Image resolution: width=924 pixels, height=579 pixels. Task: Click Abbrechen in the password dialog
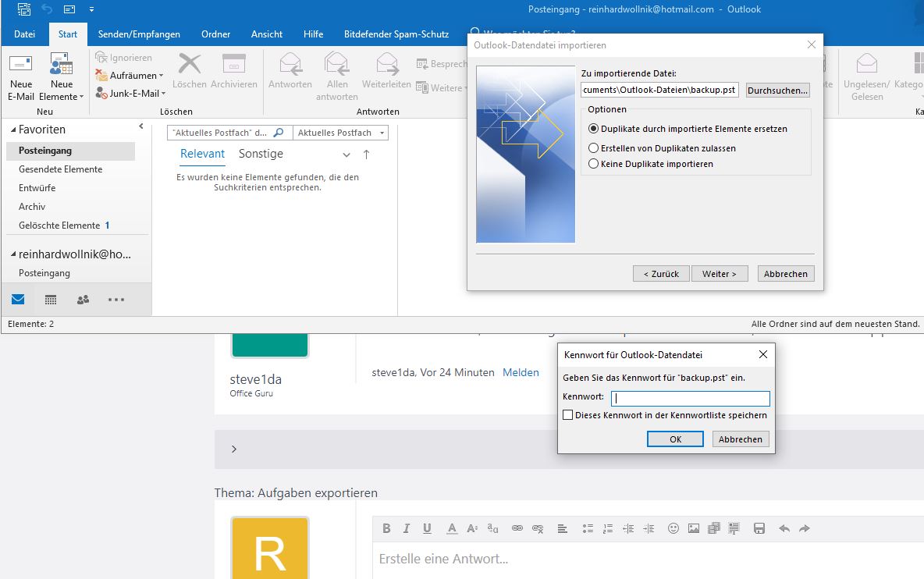[741, 439]
